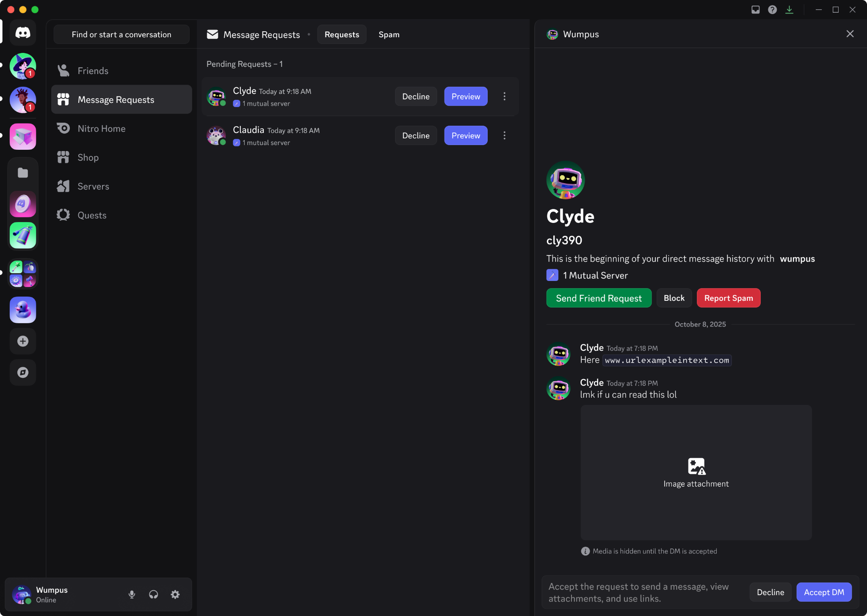867x616 pixels.
Task: Open User Settings gear
Action: tap(175, 594)
